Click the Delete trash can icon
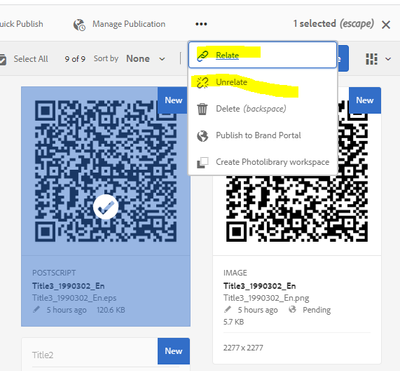Screen dimensions: 400x371 pos(202,109)
